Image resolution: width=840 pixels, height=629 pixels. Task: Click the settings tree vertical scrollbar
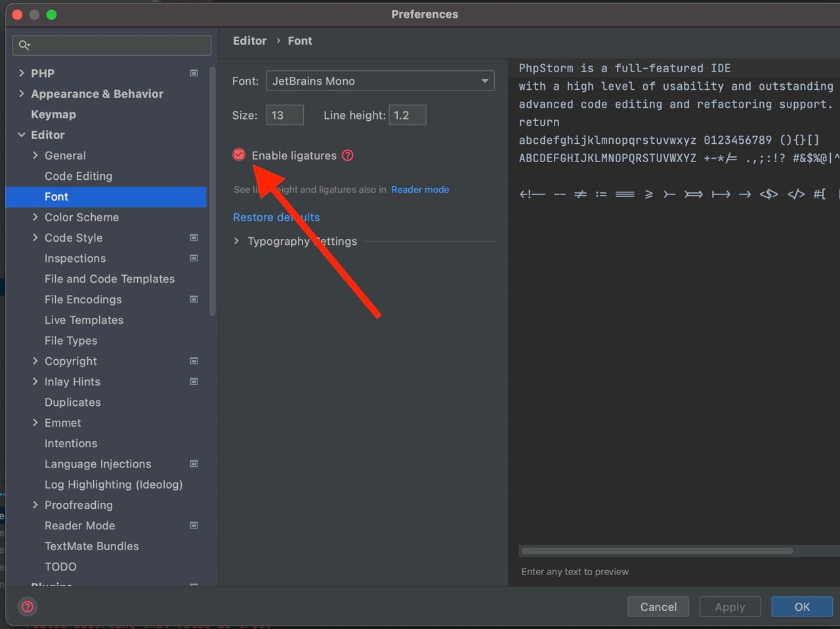[212, 190]
